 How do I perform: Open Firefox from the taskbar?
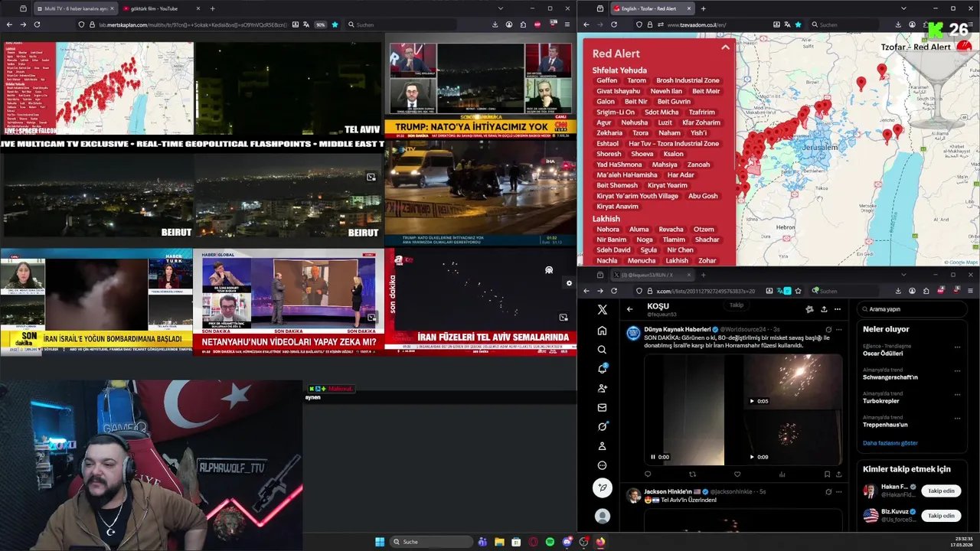(x=600, y=542)
